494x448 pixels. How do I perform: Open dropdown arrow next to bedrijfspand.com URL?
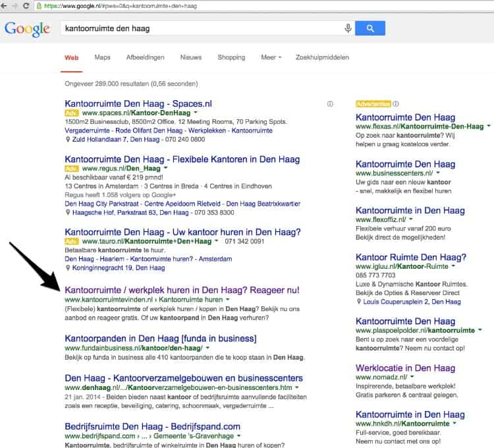coord(239,435)
